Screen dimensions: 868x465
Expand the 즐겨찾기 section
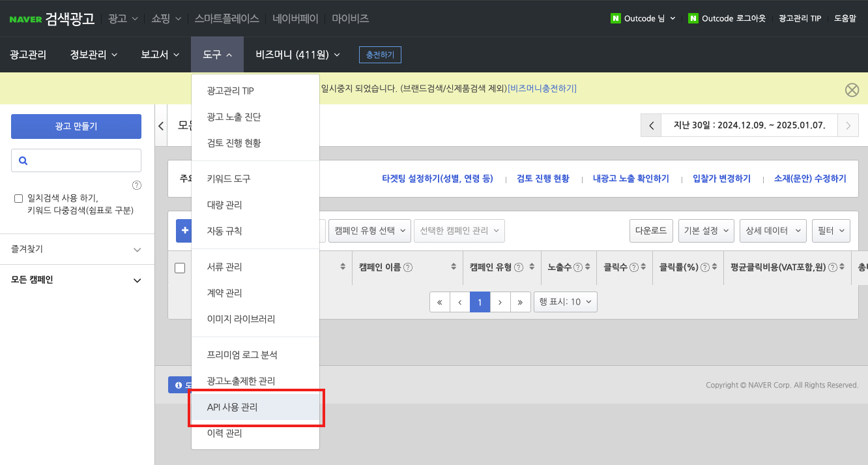(x=77, y=249)
